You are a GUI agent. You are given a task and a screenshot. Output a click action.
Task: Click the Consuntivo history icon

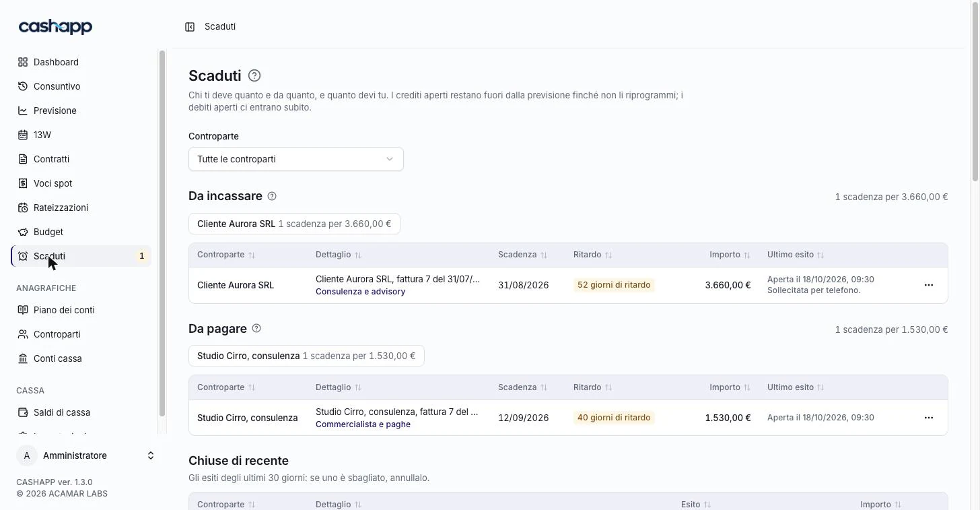(23, 86)
